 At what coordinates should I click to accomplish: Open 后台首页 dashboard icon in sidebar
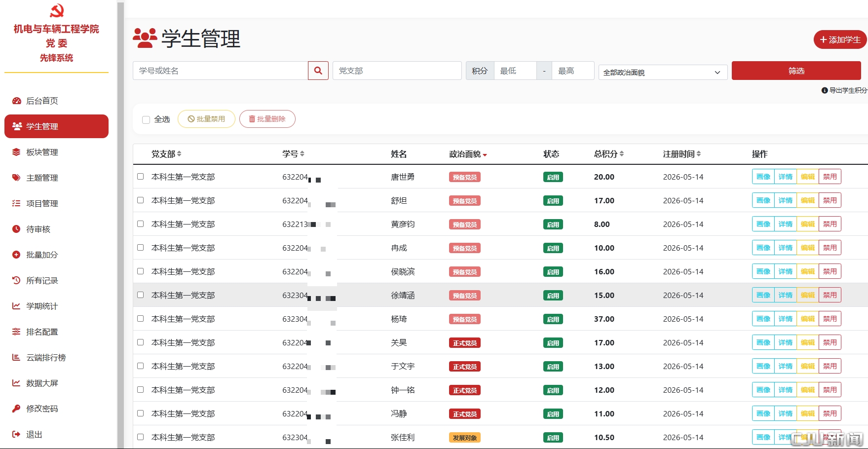coord(16,101)
